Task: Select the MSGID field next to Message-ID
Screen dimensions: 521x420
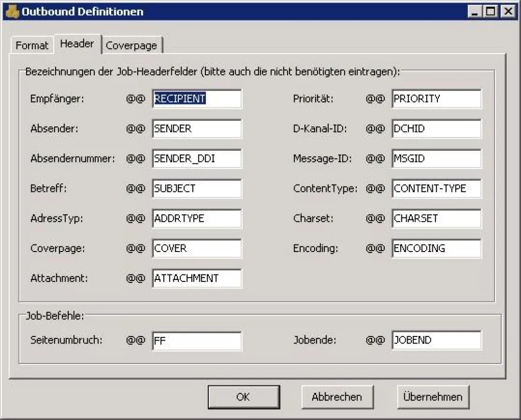Action: [437, 159]
